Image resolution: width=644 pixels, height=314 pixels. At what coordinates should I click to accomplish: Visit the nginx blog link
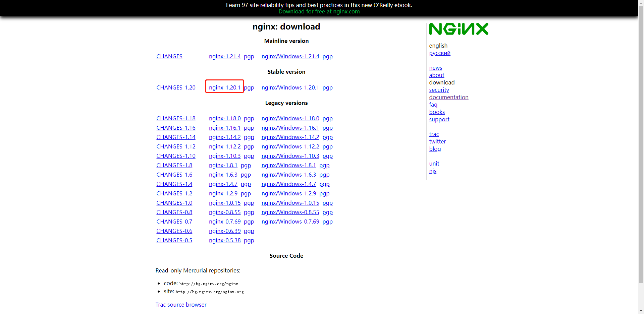pos(435,149)
